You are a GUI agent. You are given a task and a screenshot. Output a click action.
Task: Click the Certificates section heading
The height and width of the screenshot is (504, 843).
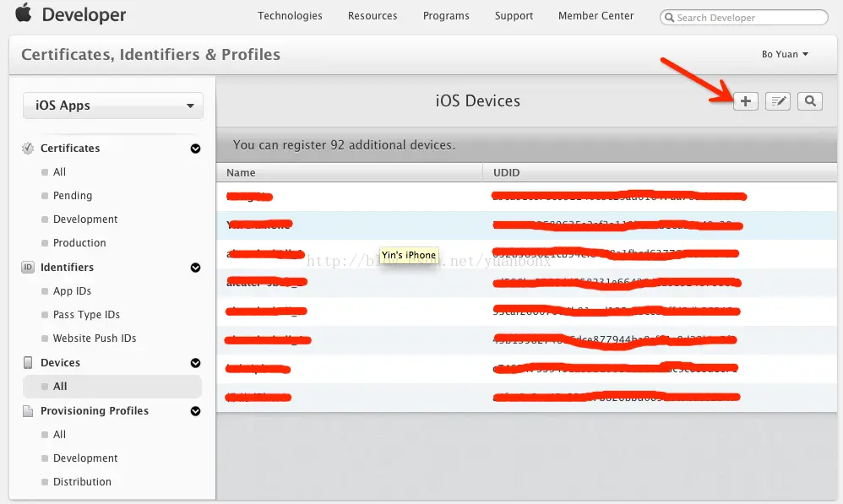70,149
